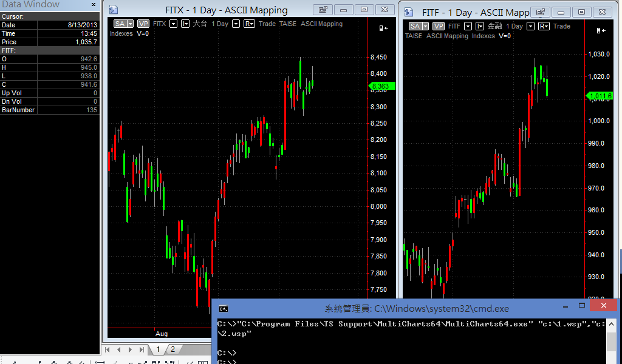Click the 'Aug' label on FITX time axis

click(162, 334)
